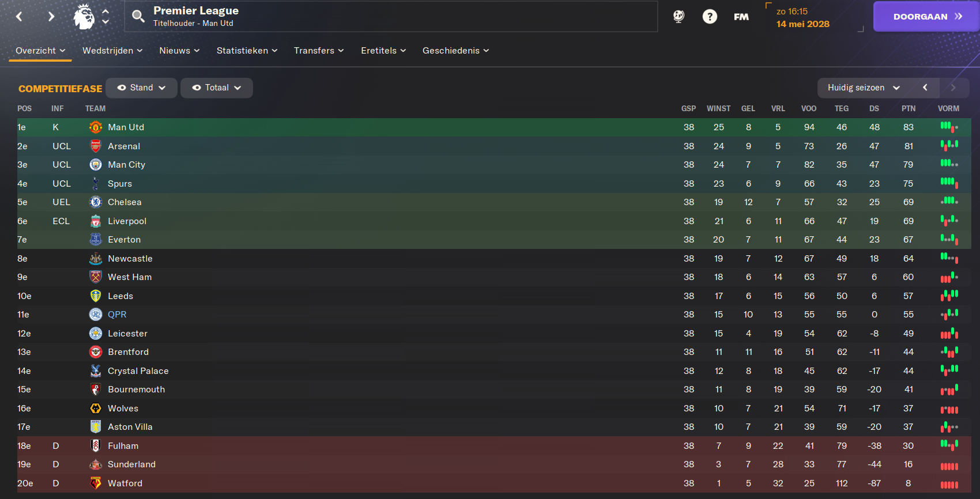
Task: Click the football head icon in the top bar
Action: 679,17
